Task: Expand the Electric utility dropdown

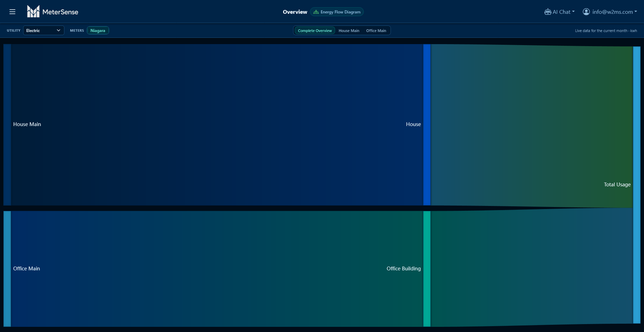Action: [44, 30]
